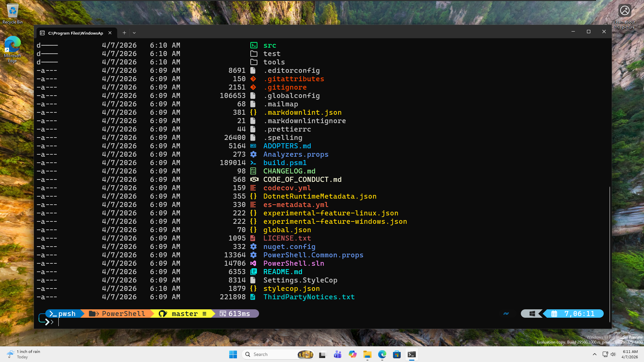The height and width of the screenshot is (362, 644).
Task: Click the book icon next to README.md
Action: point(253,272)
